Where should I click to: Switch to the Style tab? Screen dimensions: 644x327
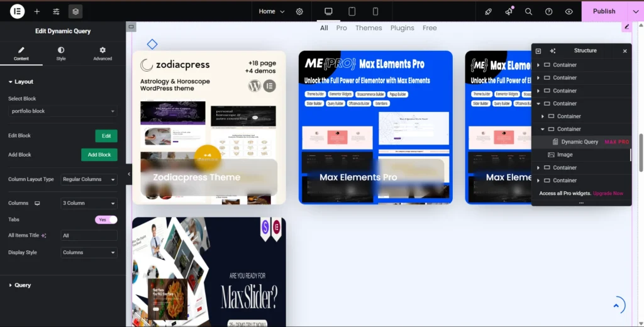(x=61, y=54)
